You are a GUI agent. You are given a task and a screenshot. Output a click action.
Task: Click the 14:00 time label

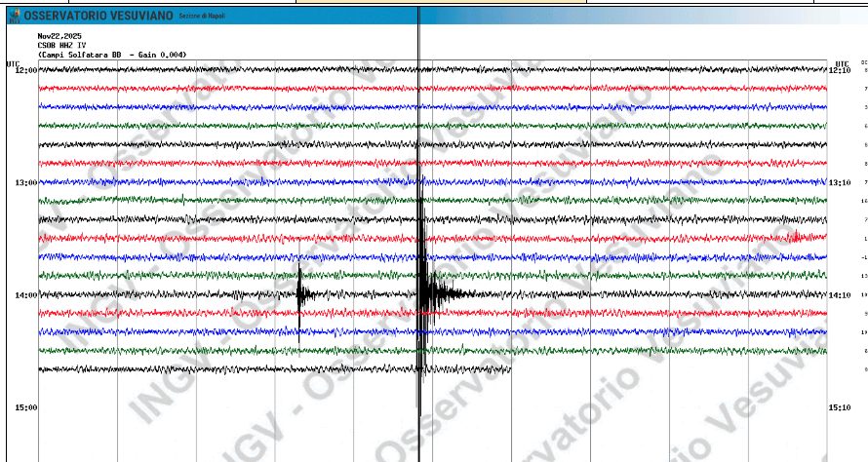(x=26, y=295)
